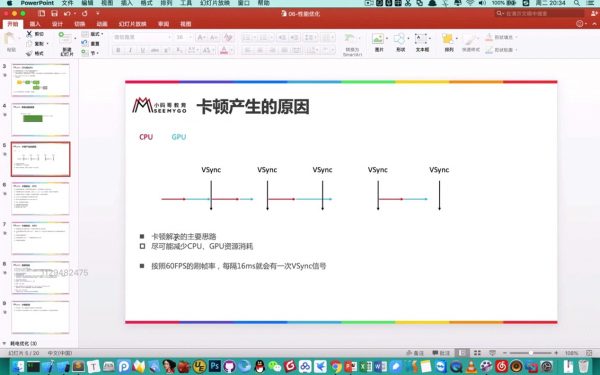Collapse the section triangle in slide panel
This screenshot has height=375, width=600.
pyautogui.click(x=4, y=344)
